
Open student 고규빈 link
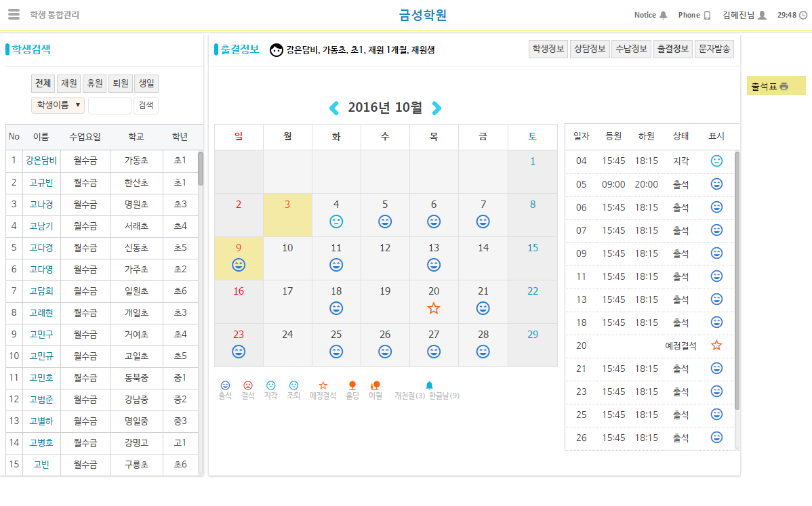[41, 183]
